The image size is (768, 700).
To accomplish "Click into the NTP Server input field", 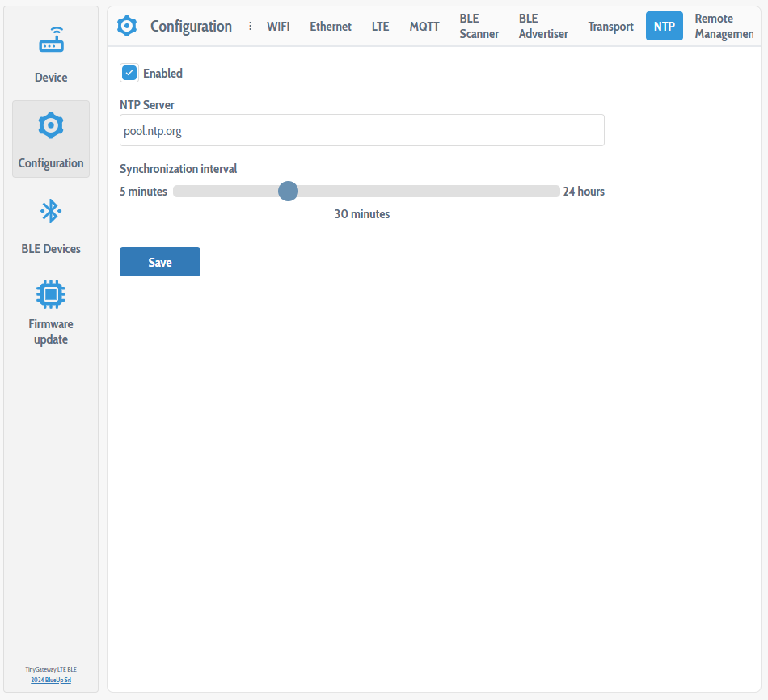I will 361,130.
